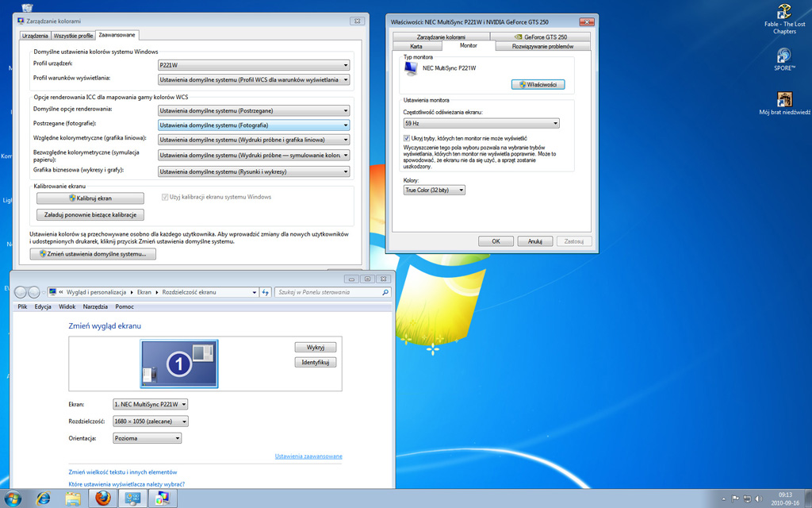Open Windows Explorer from the taskbar
812x508 pixels.
pyautogui.click(x=73, y=498)
